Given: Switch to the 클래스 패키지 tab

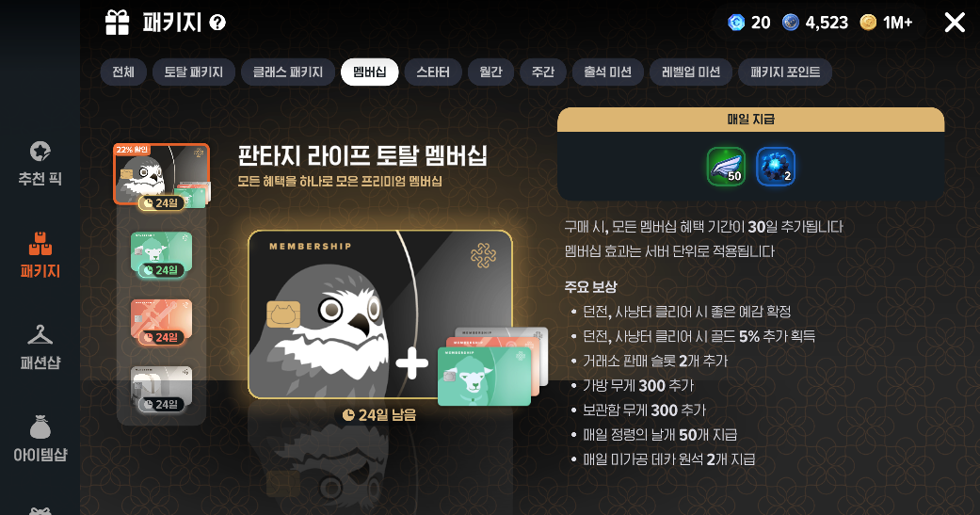Looking at the screenshot, I should [x=288, y=72].
